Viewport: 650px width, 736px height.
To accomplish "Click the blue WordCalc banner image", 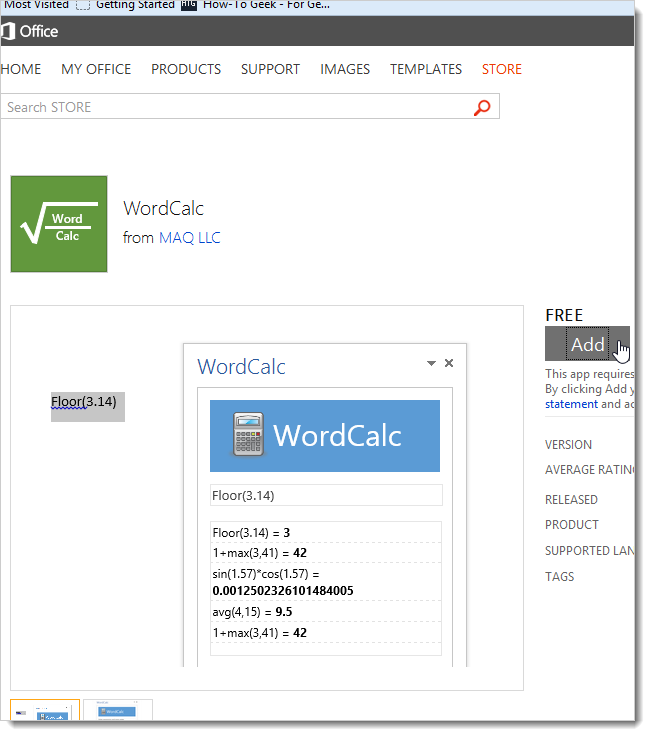I will click(325, 436).
